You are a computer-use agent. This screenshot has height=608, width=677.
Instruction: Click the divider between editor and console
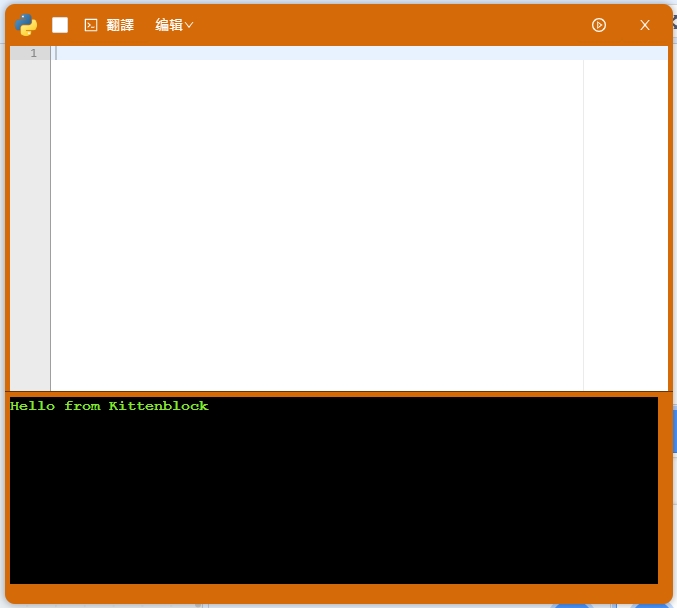pyautogui.click(x=338, y=392)
